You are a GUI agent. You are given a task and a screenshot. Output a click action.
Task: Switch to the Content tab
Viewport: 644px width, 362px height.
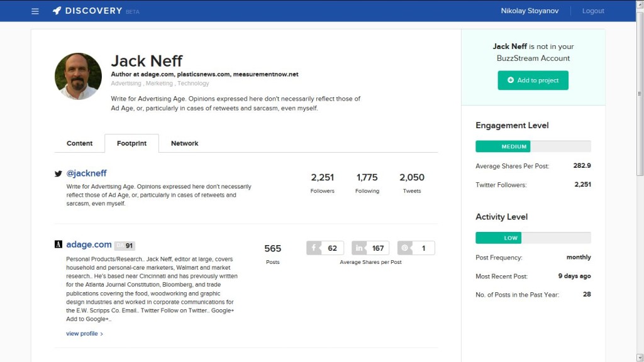(x=79, y=143)
